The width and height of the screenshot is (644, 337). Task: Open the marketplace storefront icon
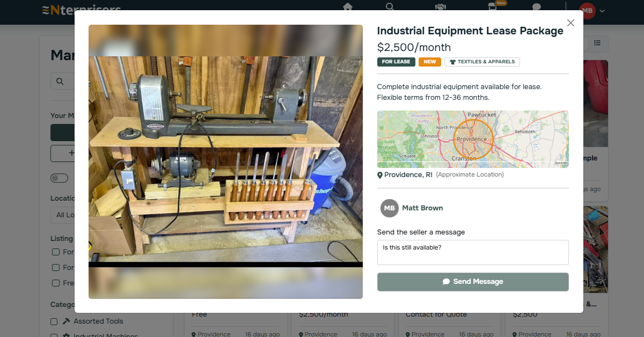(x=492, y=7)
